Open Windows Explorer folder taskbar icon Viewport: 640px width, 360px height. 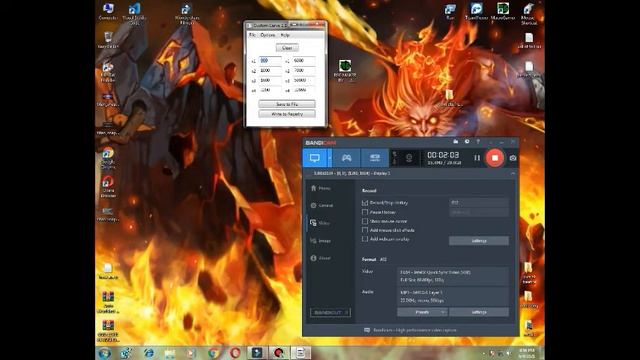click(170, 353)
